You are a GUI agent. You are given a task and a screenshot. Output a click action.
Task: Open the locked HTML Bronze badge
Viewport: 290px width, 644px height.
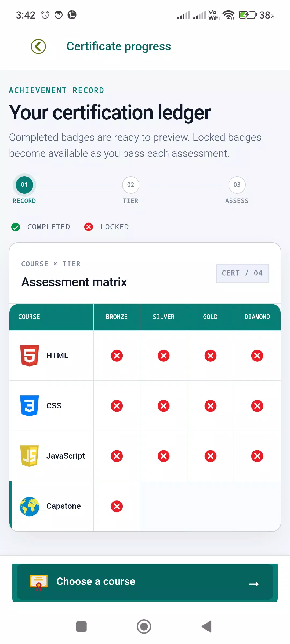pyautogui.click(x=117, y=356)
